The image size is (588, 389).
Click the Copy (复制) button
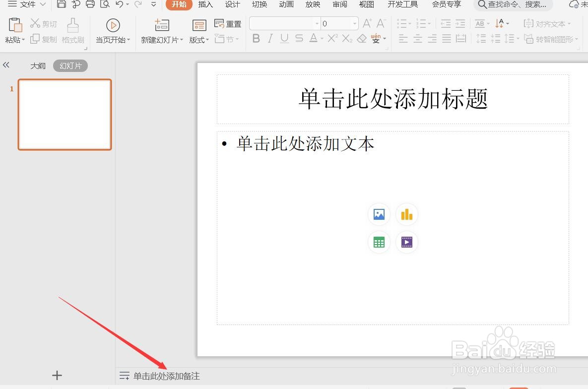[43, 39]
